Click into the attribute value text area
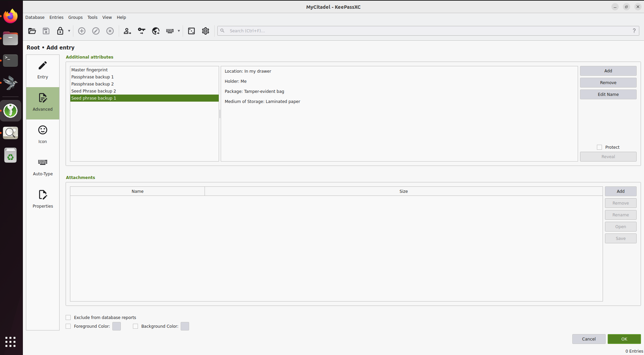Image resolution: width=644 pixels, height=355 pixels. [399, 114]
